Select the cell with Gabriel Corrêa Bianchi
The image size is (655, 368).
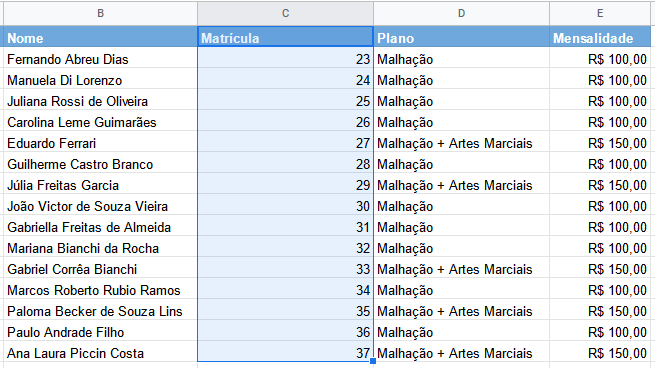[x=101, y=269]
